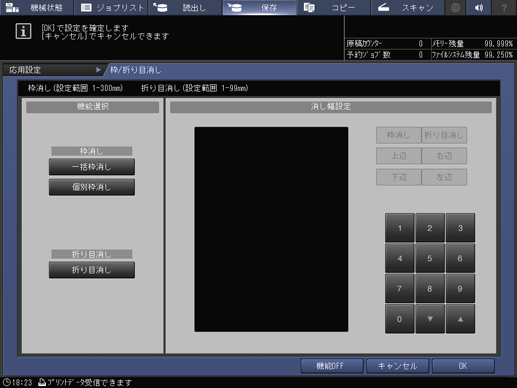Viewport: 517px width, 388px height.
Task: Click the black page preview area
Action: coord(271,229)
